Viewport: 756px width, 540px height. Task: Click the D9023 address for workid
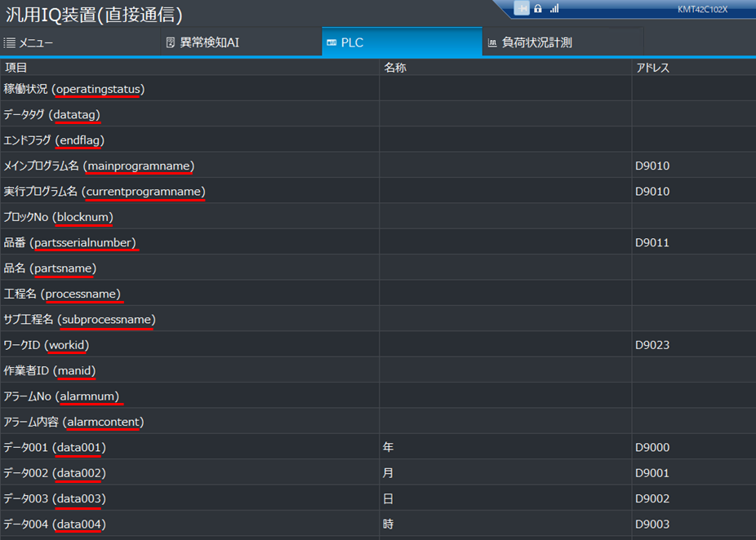pyautogui.click(x=652, y=345)
